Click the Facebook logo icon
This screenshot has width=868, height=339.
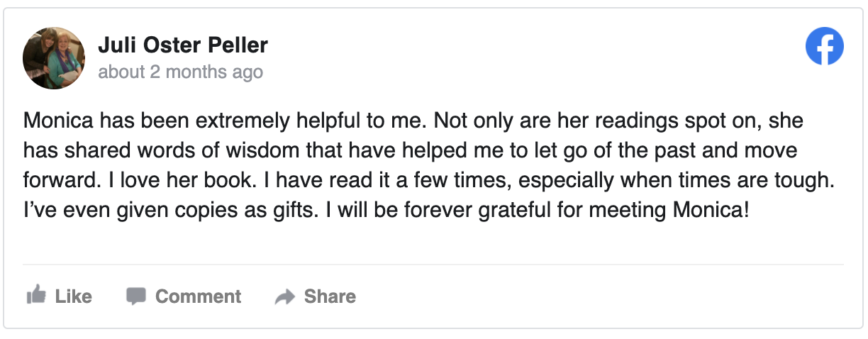point(825,46)
